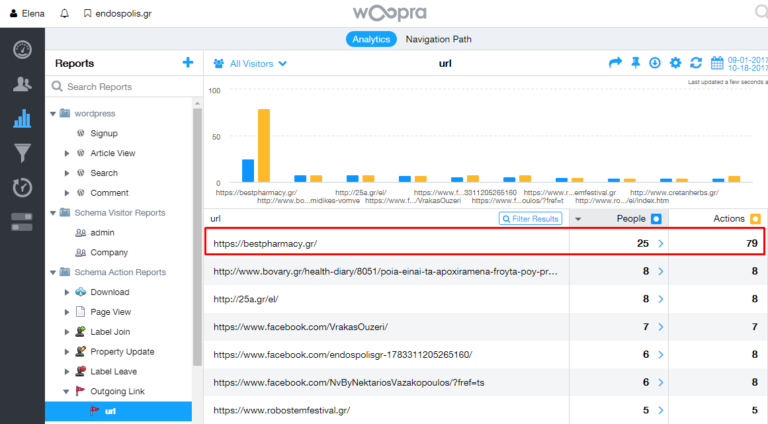
Task: Open the People section in sidebar
Action: coord(22,84)
